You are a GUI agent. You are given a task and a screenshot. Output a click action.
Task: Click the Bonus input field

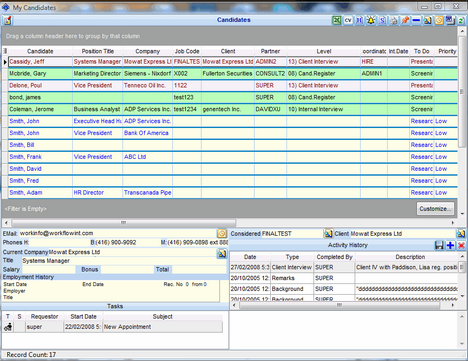click(x=127, y=269)
